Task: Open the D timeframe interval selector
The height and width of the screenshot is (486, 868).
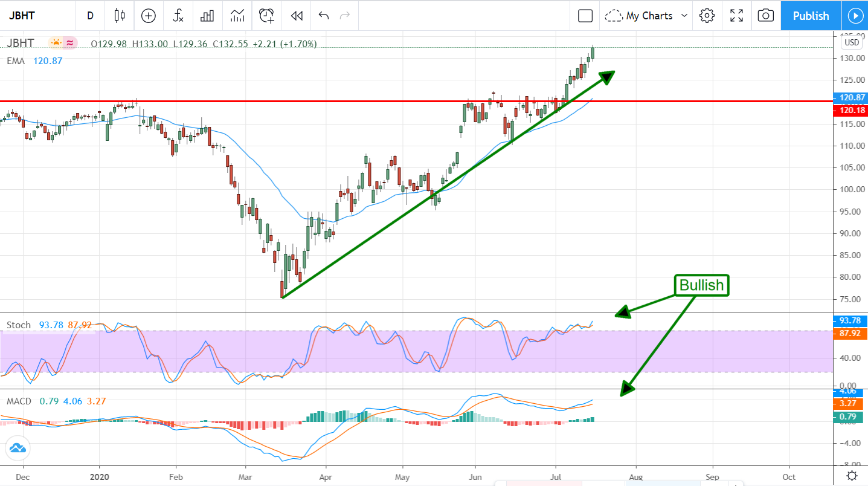Action: (x=91, y=16)
